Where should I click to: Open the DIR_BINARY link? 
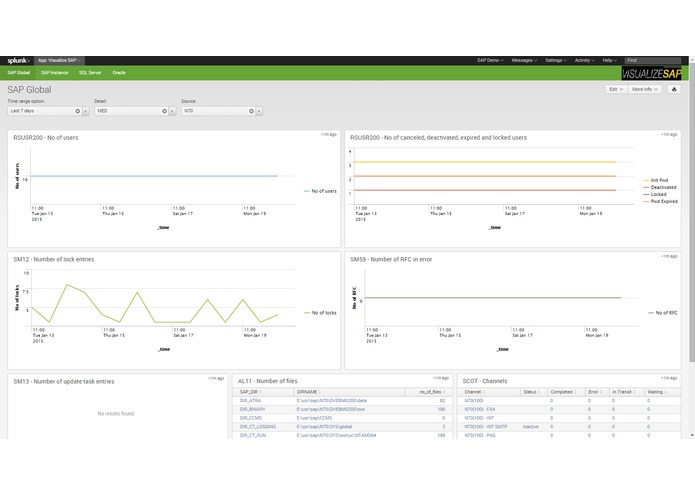[252, 409]
